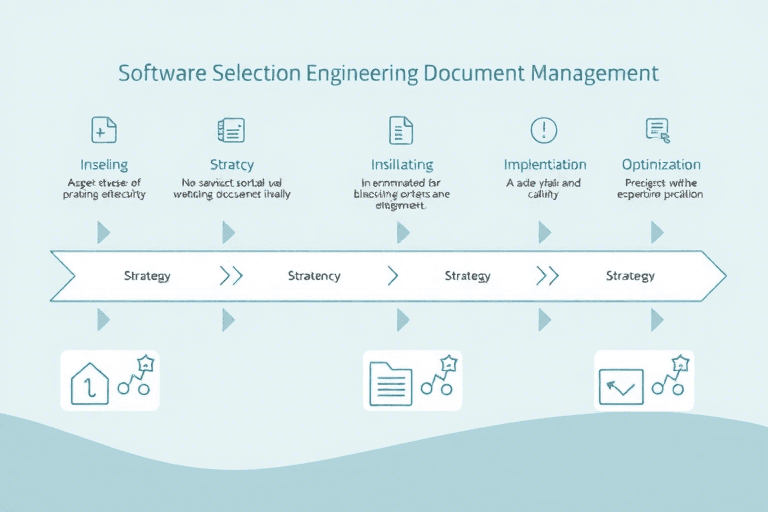Select the document-with-cursor icon above Optinization
This screenshot has width=768, height=512.
(657, 129)
